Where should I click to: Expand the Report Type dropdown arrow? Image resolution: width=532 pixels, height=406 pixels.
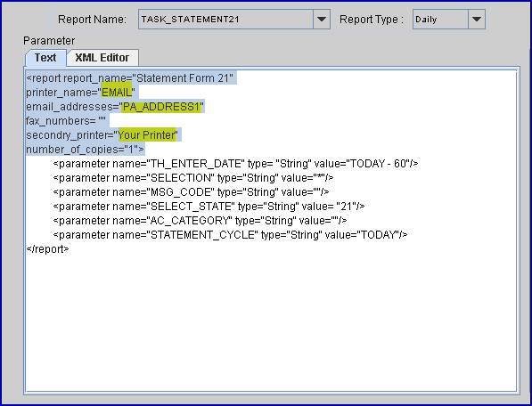click(x=477, y=20)
